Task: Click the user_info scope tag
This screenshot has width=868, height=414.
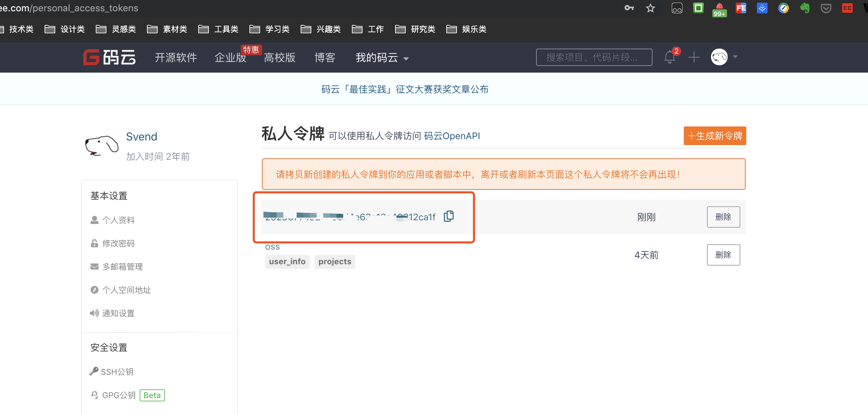Action: coord(287,262)
